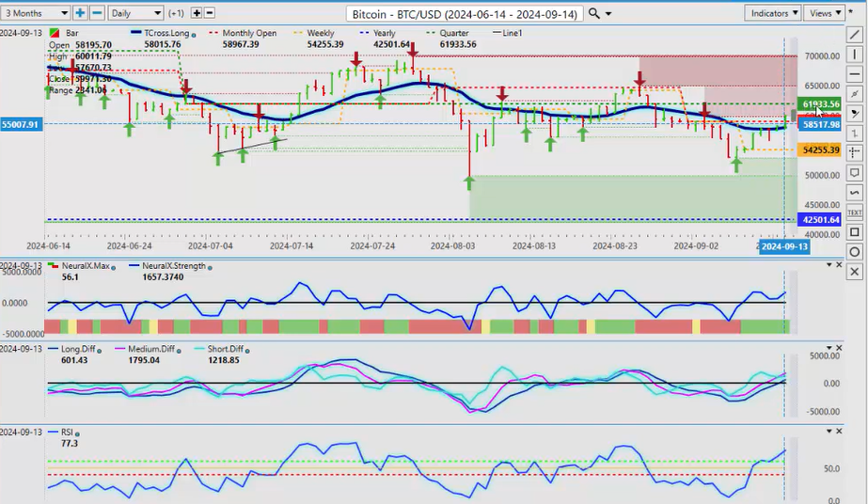Image resolution: width=868 pixels, height=504 pixels.
Task: Click the Bitcoin BTC/USD symbol field
Action: 465,14
